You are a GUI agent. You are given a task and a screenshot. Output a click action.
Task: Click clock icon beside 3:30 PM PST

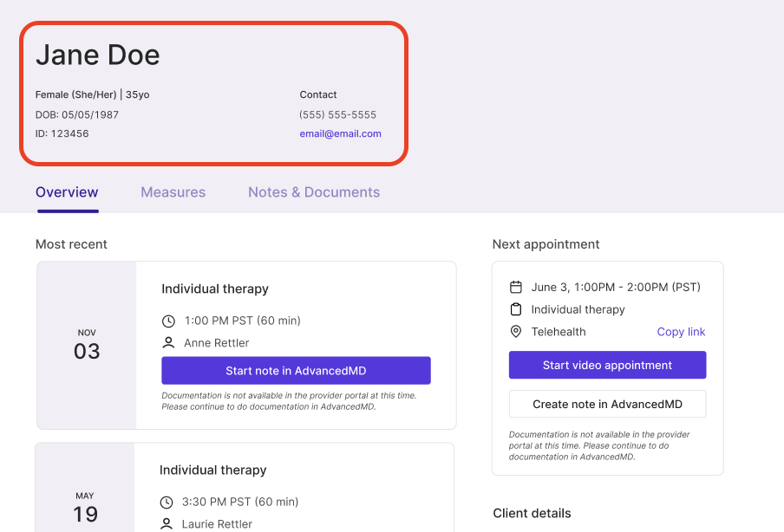167,502
